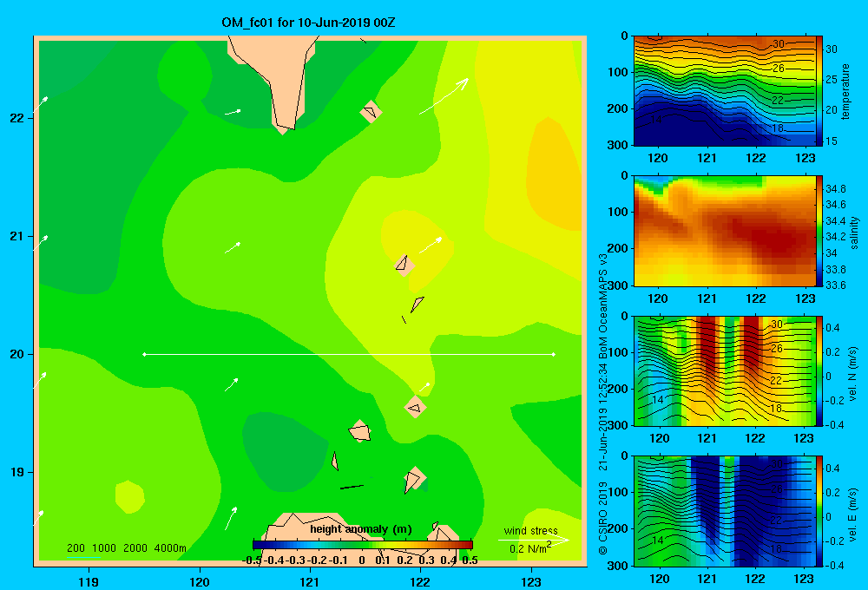Screen dimensions: 868x590
Task: Open the northward velocity section panel
Action: 725,370
